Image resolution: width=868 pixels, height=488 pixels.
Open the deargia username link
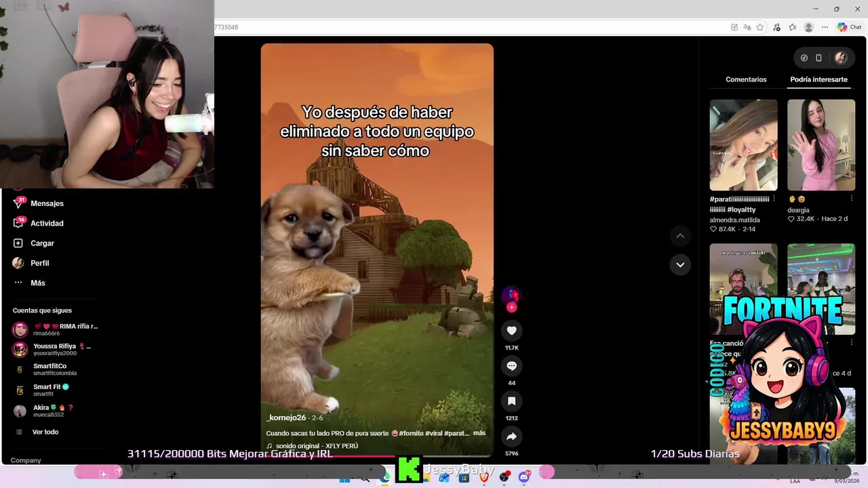click(798, 210)
